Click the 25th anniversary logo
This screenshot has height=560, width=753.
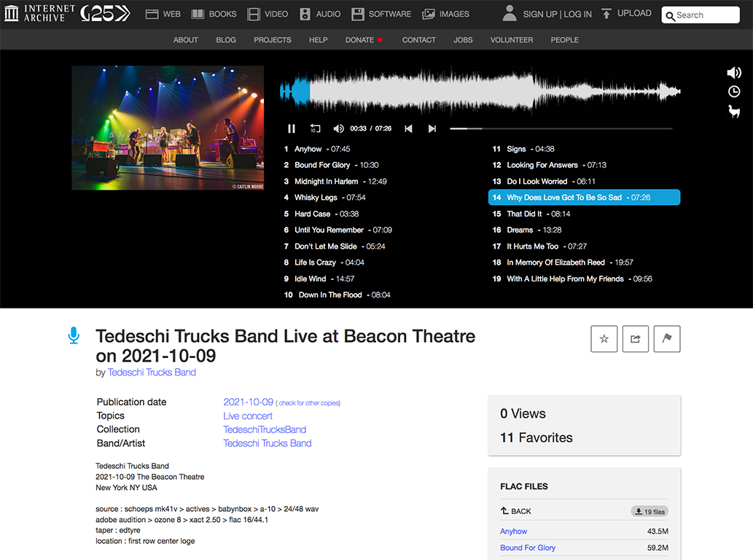[x=105, y=13]
